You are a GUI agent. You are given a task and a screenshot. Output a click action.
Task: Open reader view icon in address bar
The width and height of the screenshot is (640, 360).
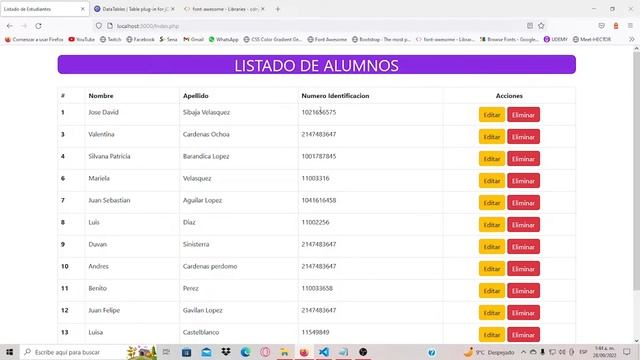point(530,26)
